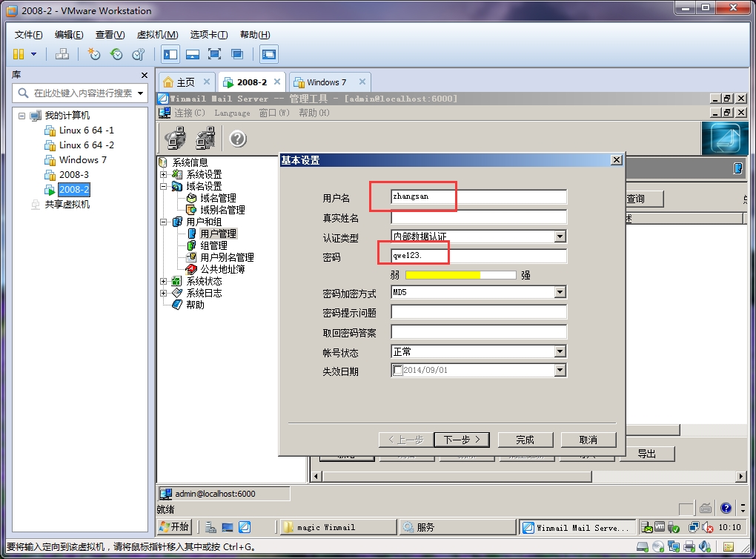Click the Winmail disconnect server toolbar icon
This screenshot has height=559, width=756.
click(206, 139)
